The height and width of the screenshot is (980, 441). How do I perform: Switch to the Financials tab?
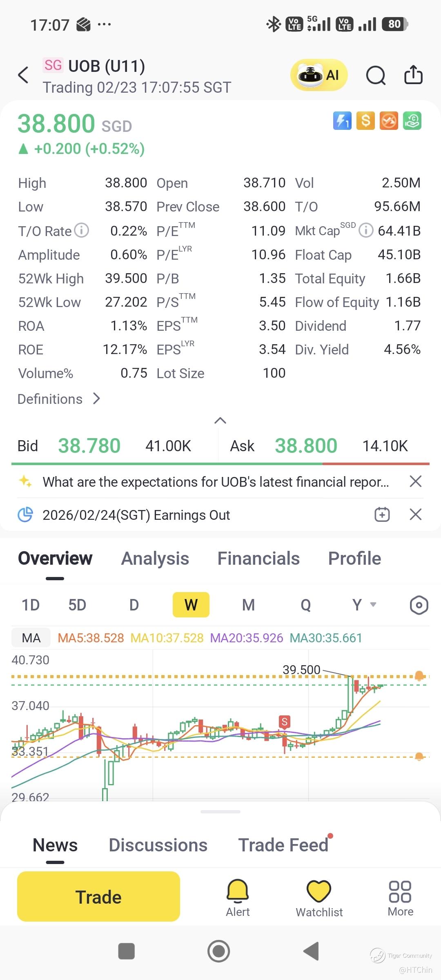coord(258,559)
